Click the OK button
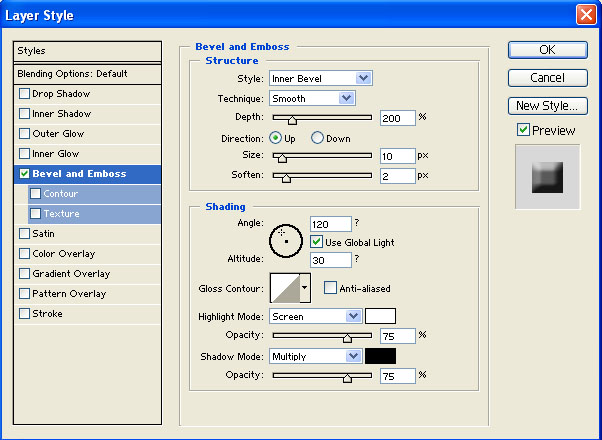Screen dimensions: 602x440 (548, 50)
